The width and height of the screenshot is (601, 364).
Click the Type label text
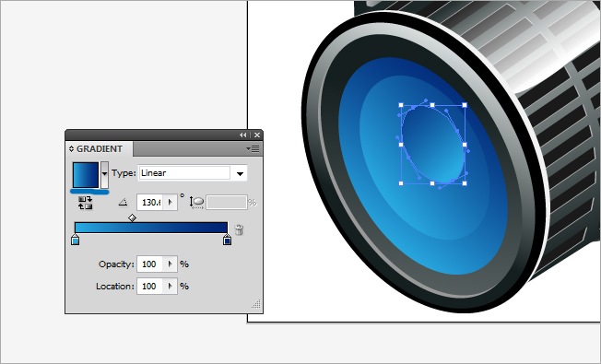pyautogui.click(x=124, y=173)
